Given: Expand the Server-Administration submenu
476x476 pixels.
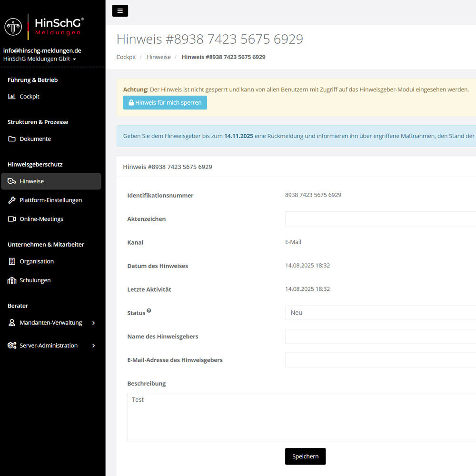Looking at the screenshot, I should pyautogui.click(x=93, y=346).
